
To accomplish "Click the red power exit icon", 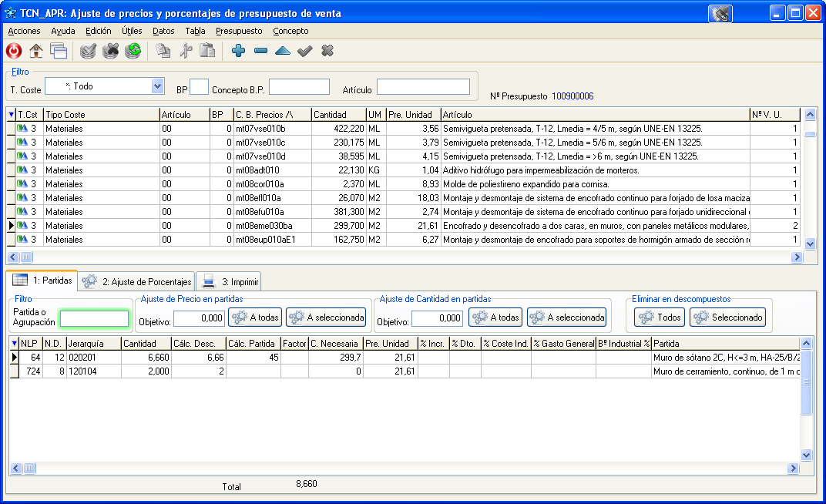I will tap(14, 51).
